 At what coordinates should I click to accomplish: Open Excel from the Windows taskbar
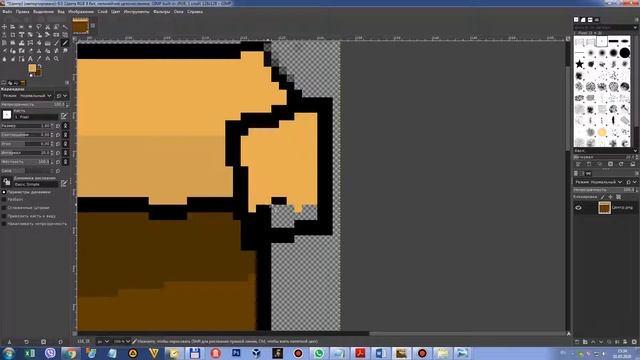30,353
